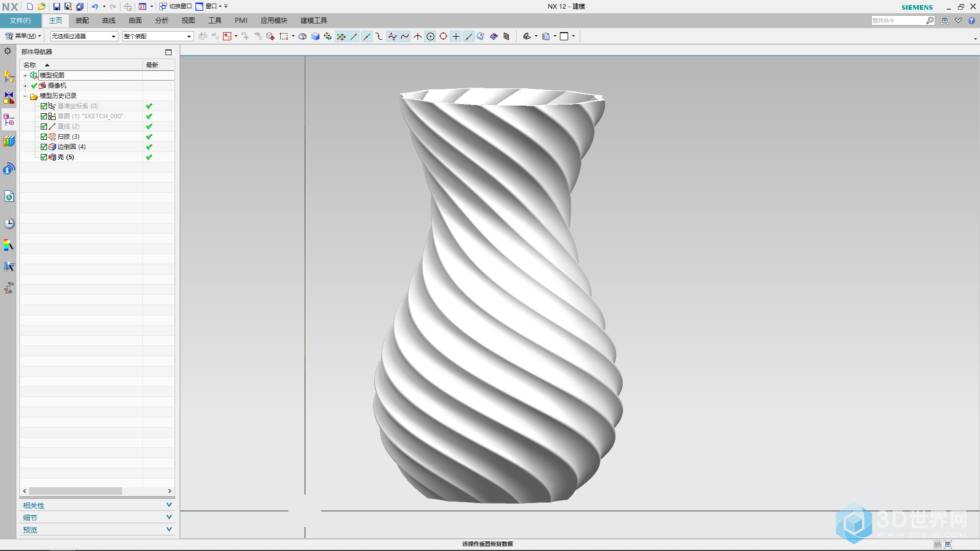Image resolution: width=980 pixels, height=551 pixels.
Task: Click the 最新 column header
Action: (x=158, y=65)
